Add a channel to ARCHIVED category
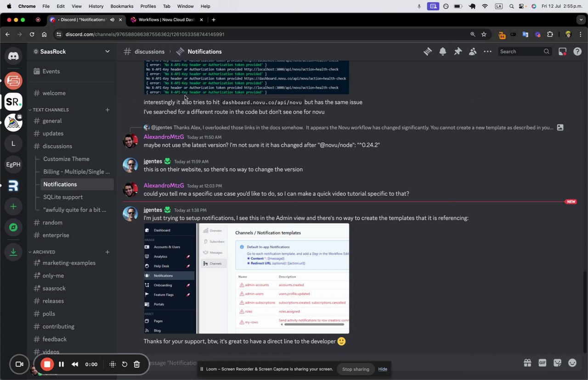 coord(107,252)
